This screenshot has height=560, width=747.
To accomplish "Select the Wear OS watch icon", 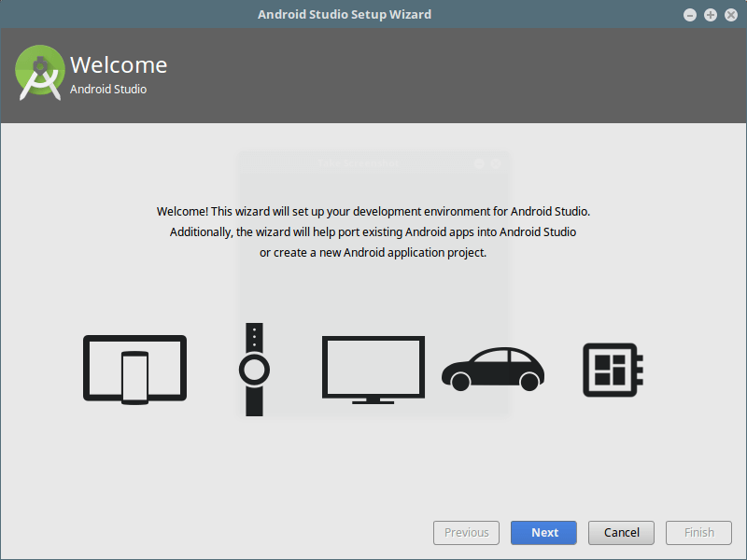I will (254, 370).
